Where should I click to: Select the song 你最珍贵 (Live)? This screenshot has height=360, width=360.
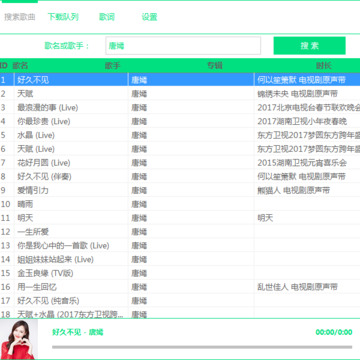coord(44,121)
